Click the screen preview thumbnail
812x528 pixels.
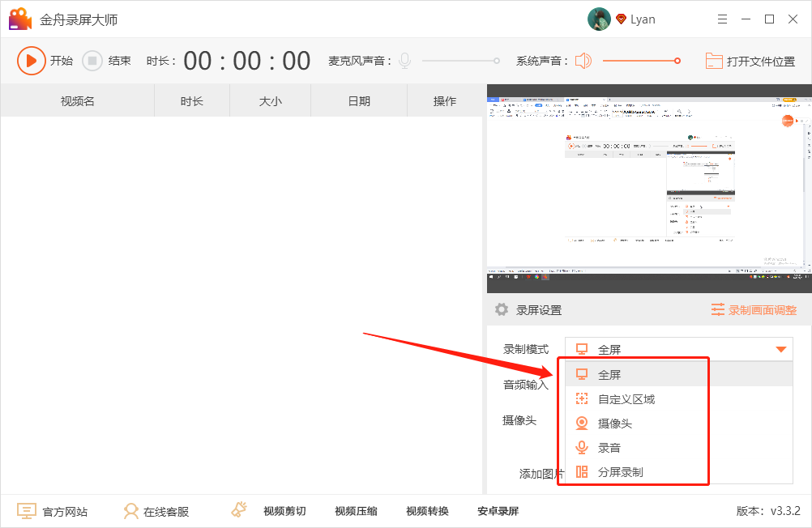coord(649,189)
